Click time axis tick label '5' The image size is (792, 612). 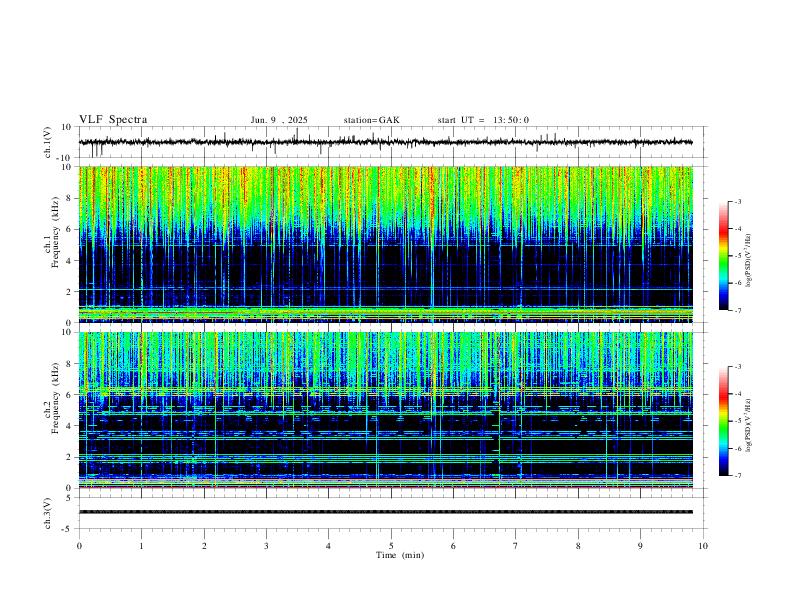coord(391,546)
